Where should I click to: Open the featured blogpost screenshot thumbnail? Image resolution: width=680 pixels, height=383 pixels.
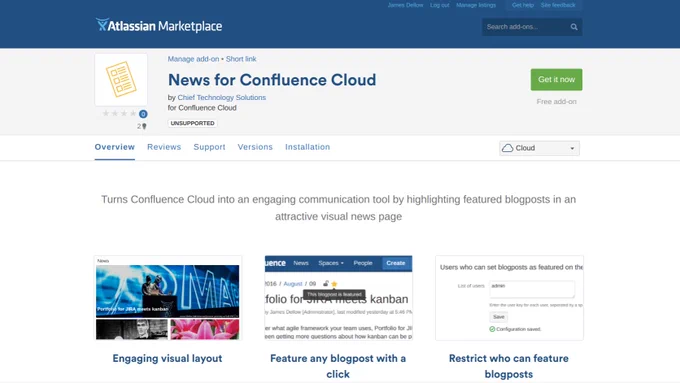[338, 298]
